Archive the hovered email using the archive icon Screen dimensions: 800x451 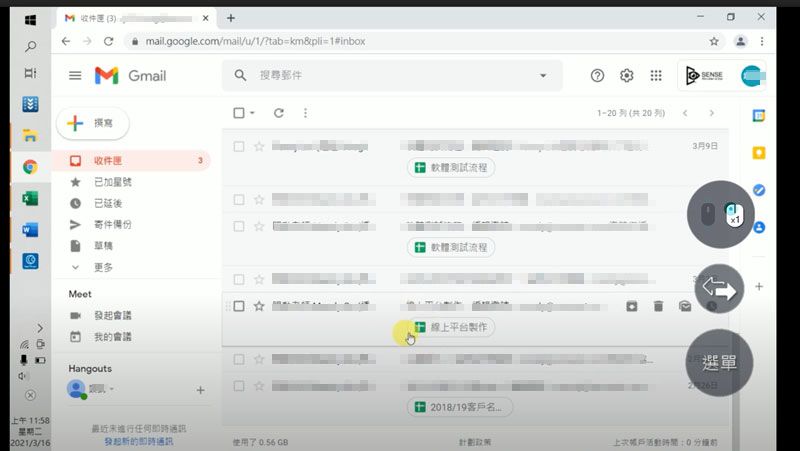pyautogui.click(x=632, y=306)
